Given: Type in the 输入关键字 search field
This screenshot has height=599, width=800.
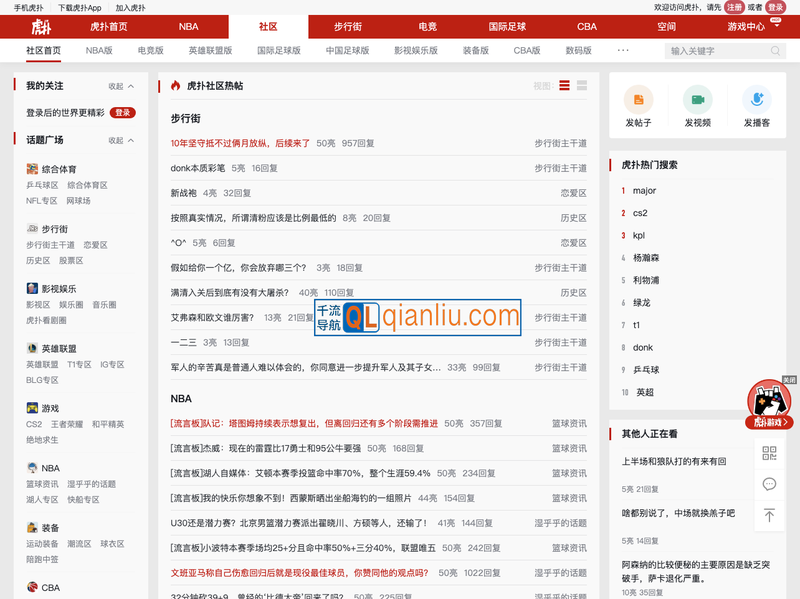Looking at the screenshot, I should (715, 50).
